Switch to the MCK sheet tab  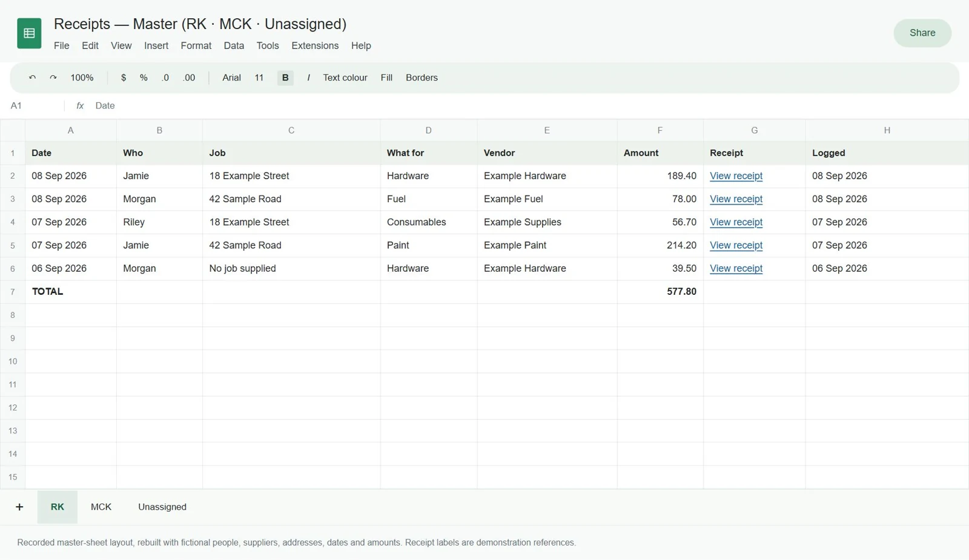[101, 507]
